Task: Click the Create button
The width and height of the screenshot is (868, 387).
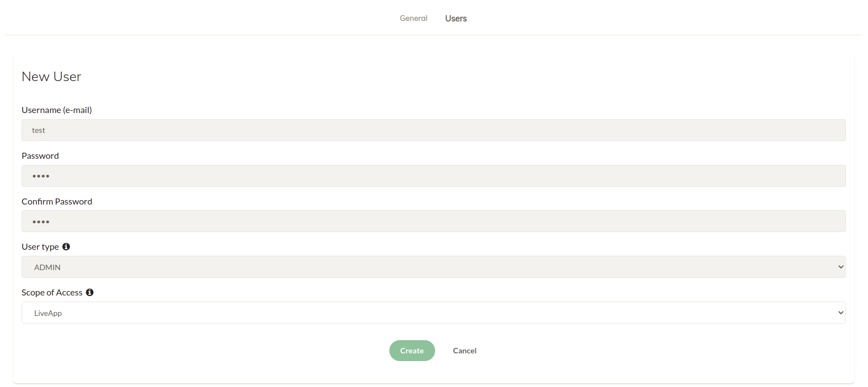Action: pos(412,351)
